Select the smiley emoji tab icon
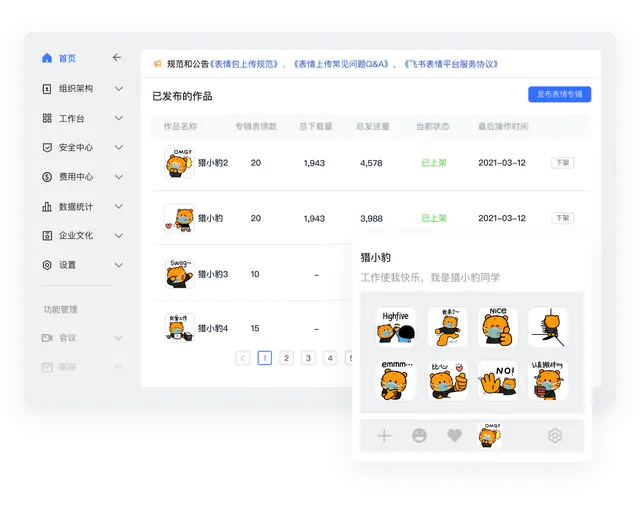Viewport: 640px width, 520px height. click(x=419, y=436)
